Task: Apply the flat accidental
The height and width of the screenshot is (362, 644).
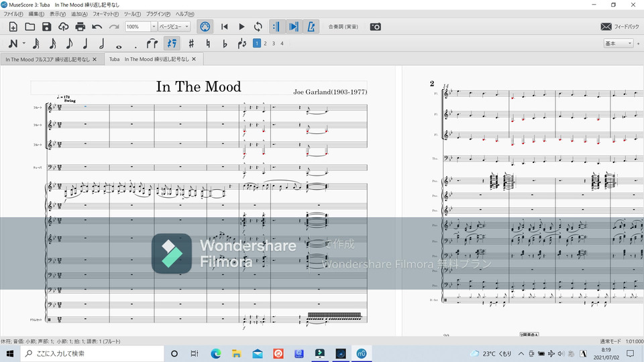Action: coord(225,43)
